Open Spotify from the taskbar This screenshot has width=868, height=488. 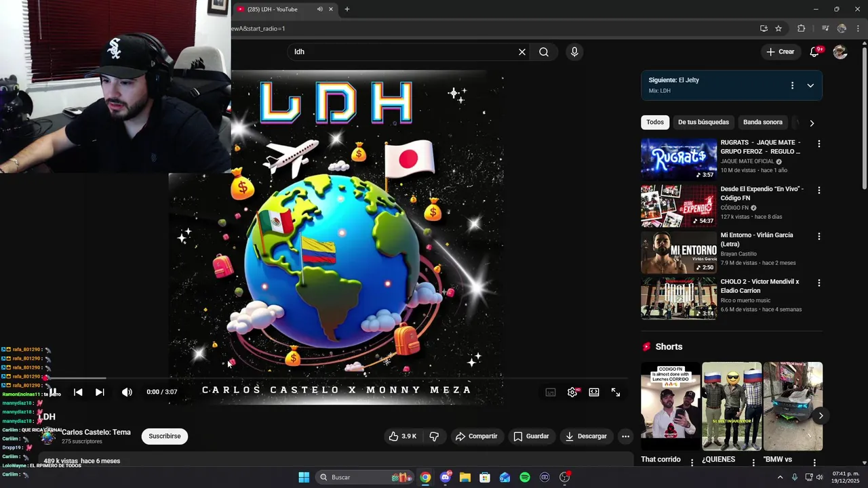click(x=525, y=477)
